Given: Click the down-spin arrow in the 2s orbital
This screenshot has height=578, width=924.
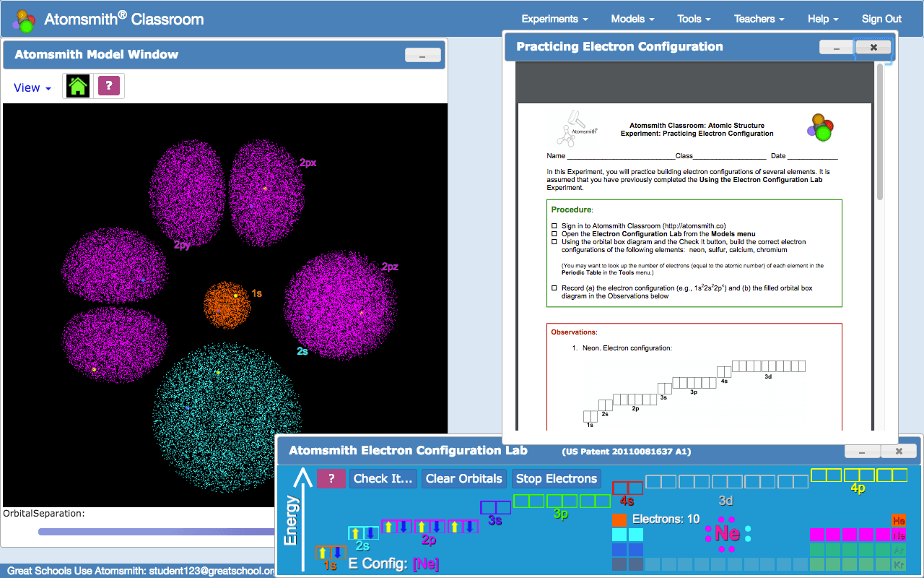Looking at the screenshot, I should pyautogui.click(x=369, y=533).
